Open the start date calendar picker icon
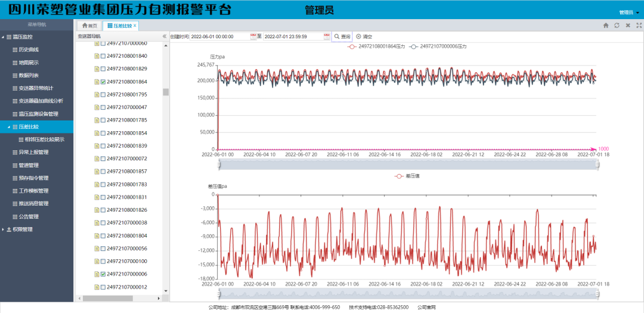644x313 pixels. [252, 36]
